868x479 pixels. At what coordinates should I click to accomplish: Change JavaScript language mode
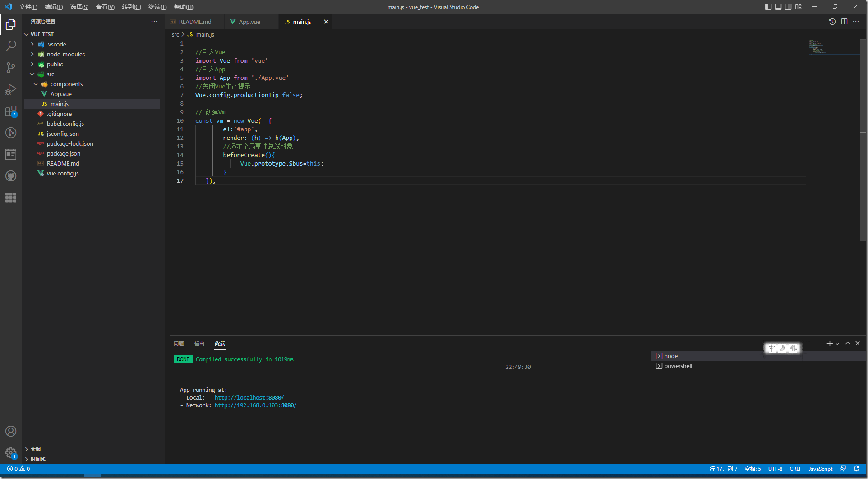(x=821, y=469)
